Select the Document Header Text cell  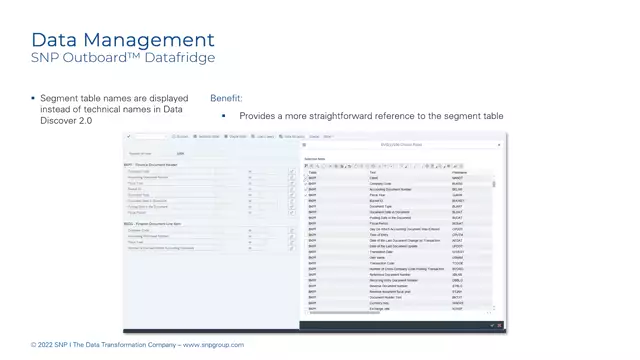pos(385,298)
